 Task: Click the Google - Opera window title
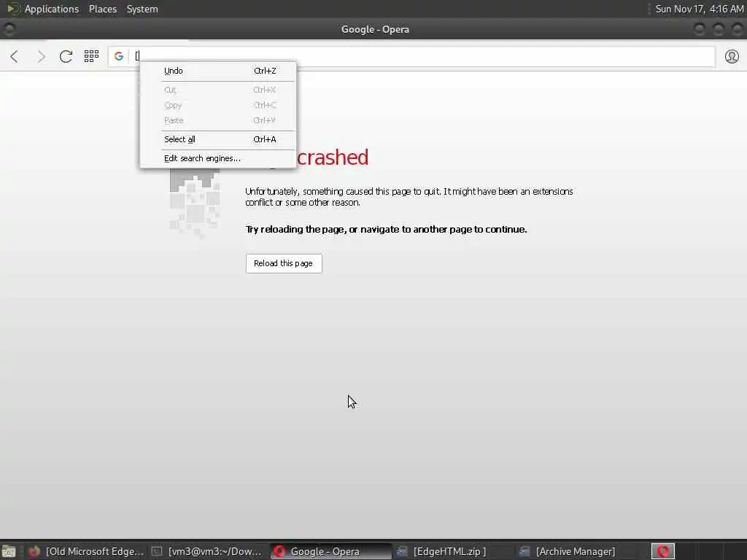(x=375, y=29)
